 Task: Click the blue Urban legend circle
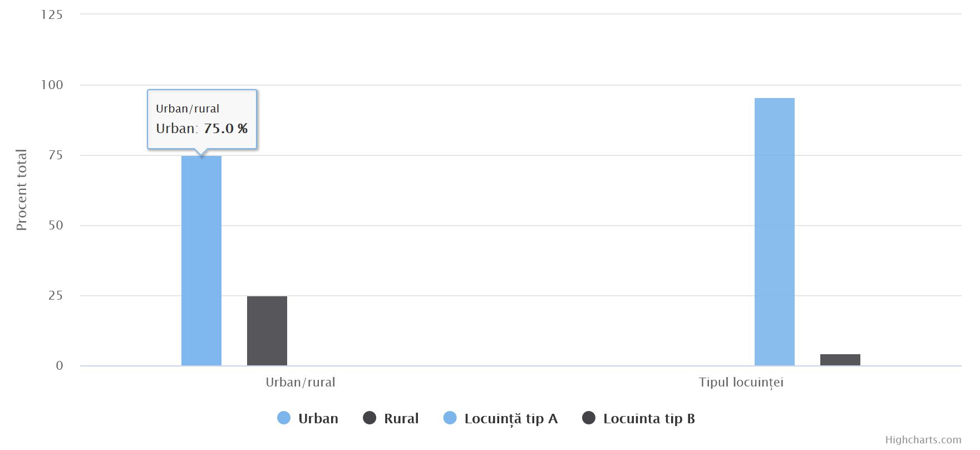click(x=284, y=418)
